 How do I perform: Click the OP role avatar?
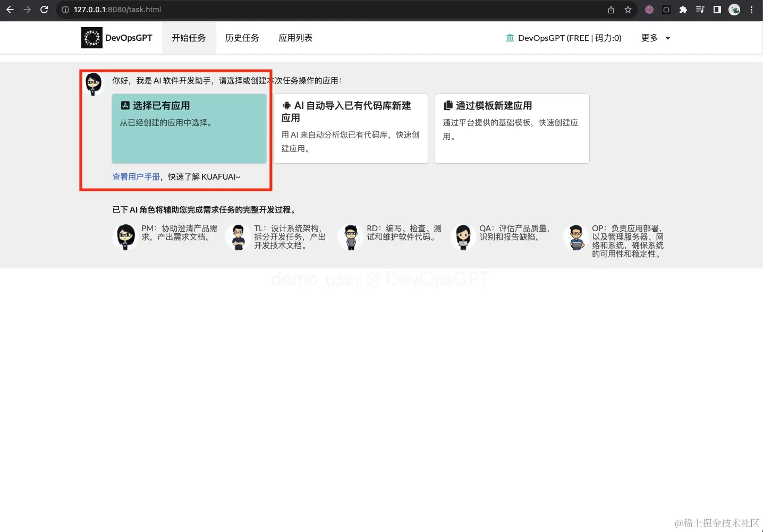(x=577, y=237)
